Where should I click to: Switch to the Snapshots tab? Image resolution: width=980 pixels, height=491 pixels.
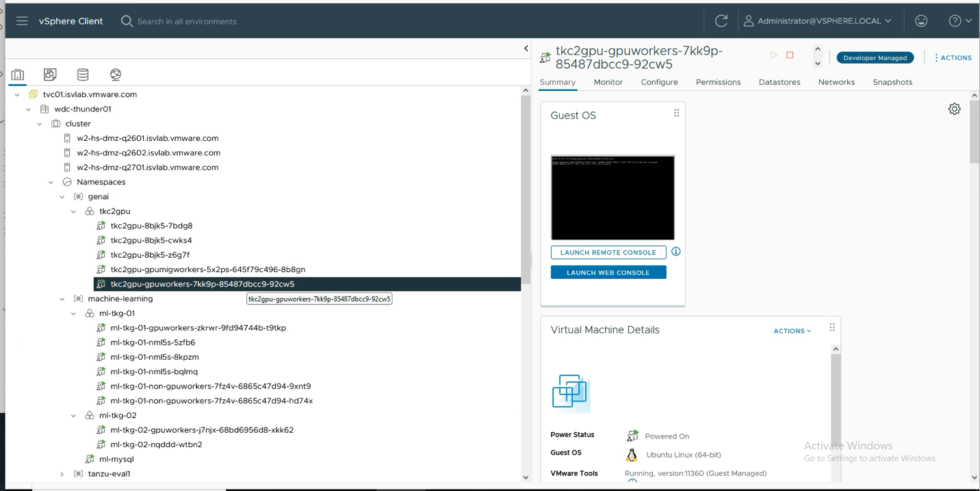892,81
